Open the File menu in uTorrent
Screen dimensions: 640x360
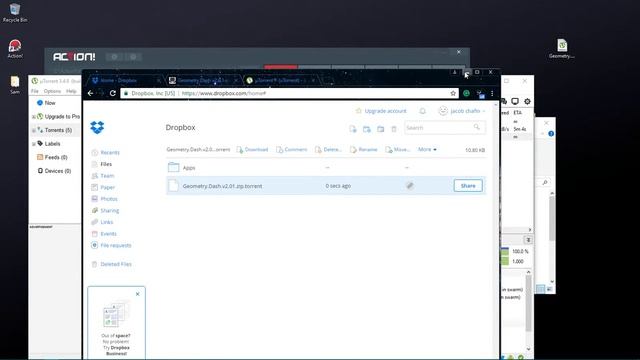click(x=35, y=91)
